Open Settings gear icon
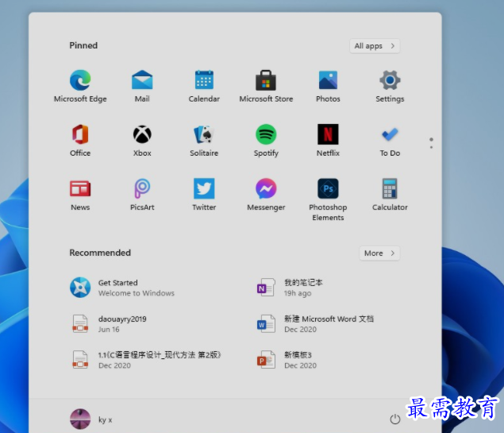This screenshot has width=504, height=433. tap(390, 86)
